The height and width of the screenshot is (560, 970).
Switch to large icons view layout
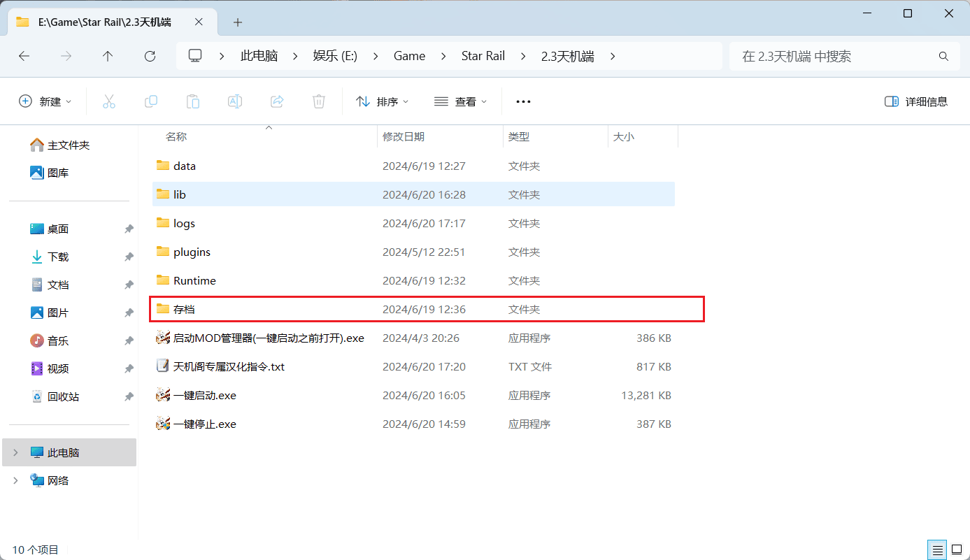pos(956,550)
